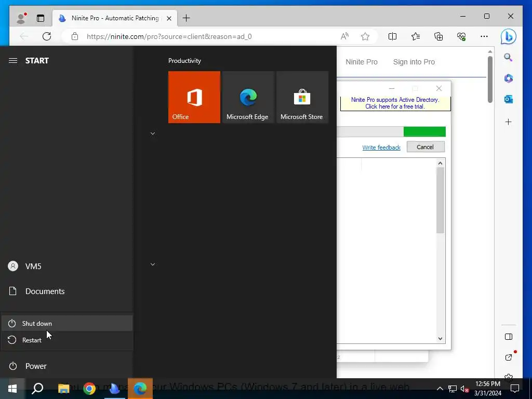This screenshot has width=532, height=399.
Task: Open Outlook in the Edge sidebar
Action: point(508,99)
